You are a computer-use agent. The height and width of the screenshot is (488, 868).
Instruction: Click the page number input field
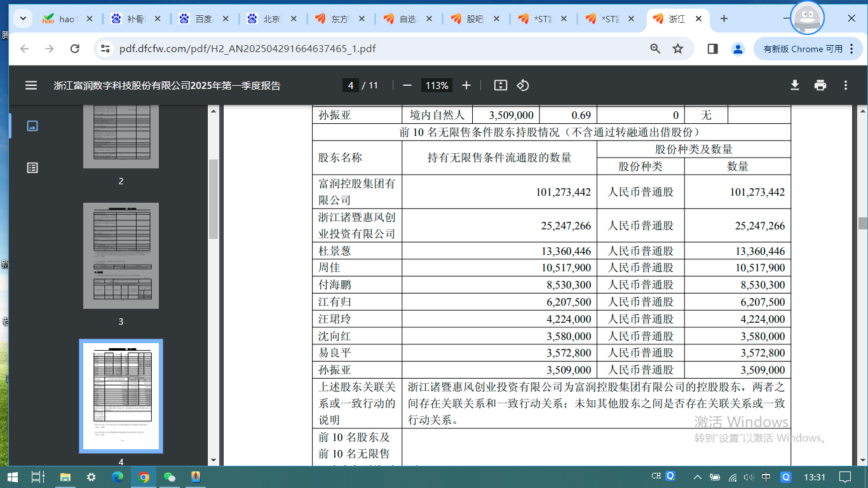[350, 85]
